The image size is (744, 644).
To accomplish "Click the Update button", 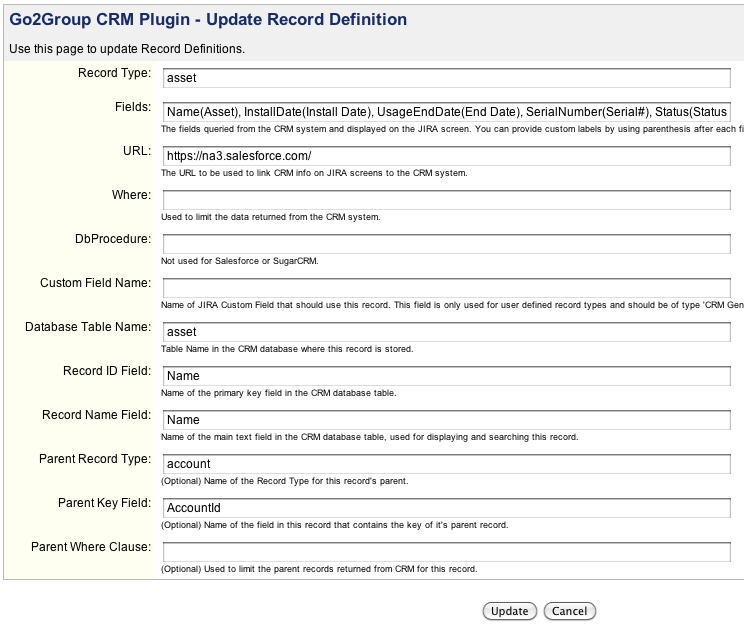I will click(x=510, y=611).
